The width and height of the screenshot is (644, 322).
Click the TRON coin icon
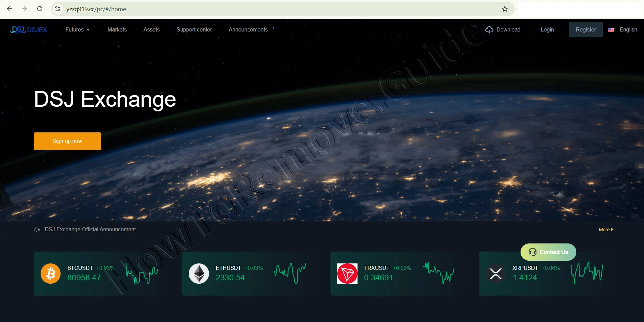(347, 274)
